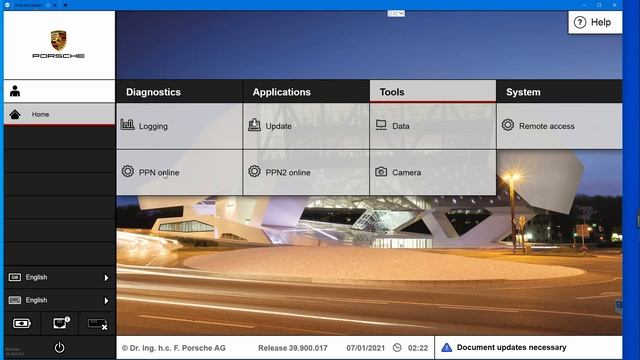640x360 pixels.
Task: Click the network connection alert icon
Action: click(61, 323)
